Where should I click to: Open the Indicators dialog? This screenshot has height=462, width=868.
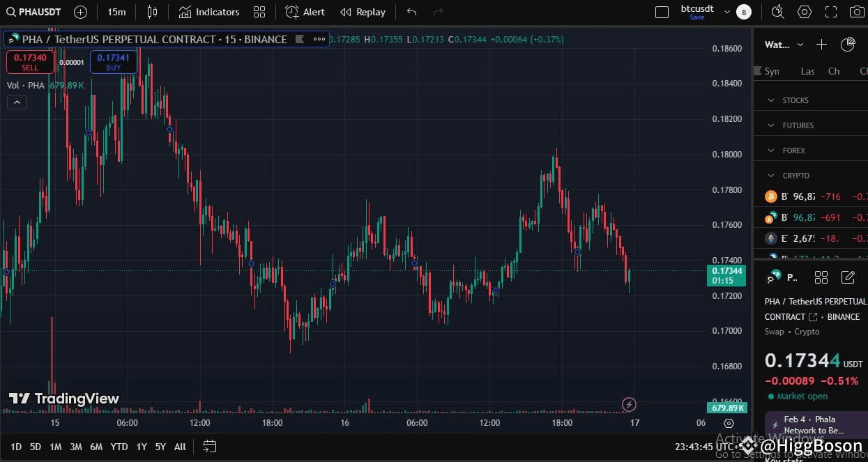[x=208, y=12]
